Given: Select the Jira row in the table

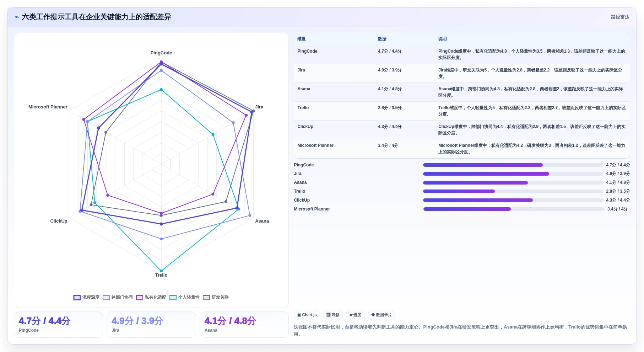Looking at the screenshot, I should 462,73.
